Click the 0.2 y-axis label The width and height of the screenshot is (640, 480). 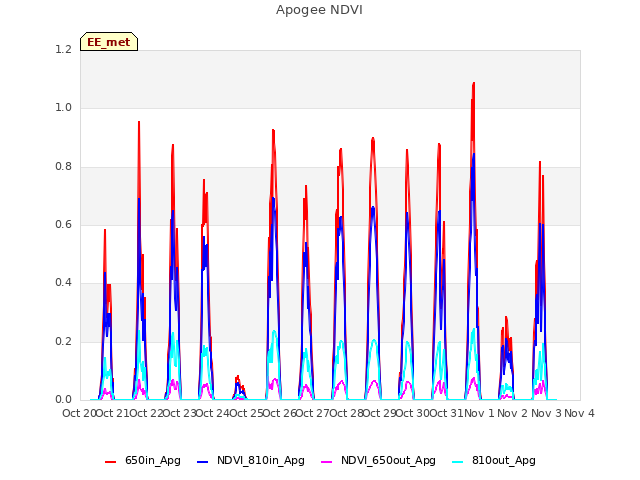click(x=63, y=341)
